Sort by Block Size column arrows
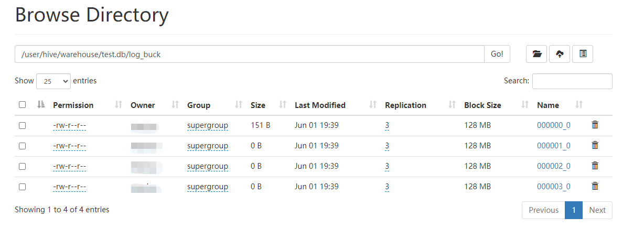 [525, 105]
